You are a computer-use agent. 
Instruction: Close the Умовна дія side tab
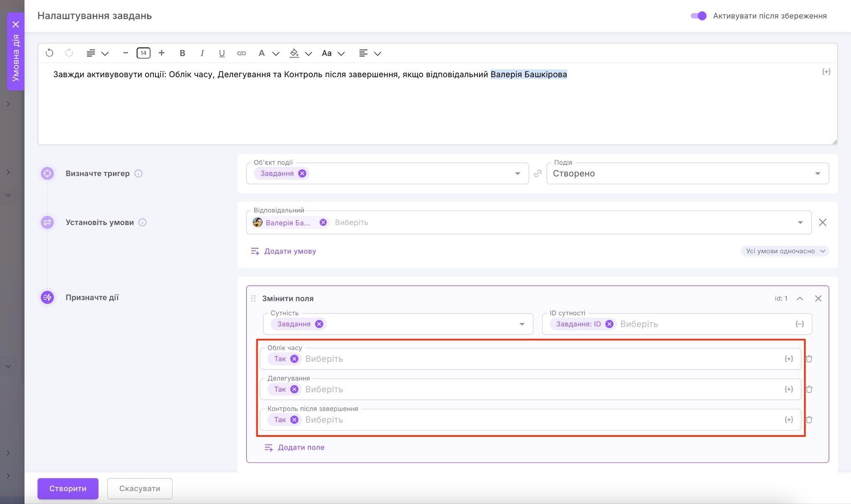point(16,24)
